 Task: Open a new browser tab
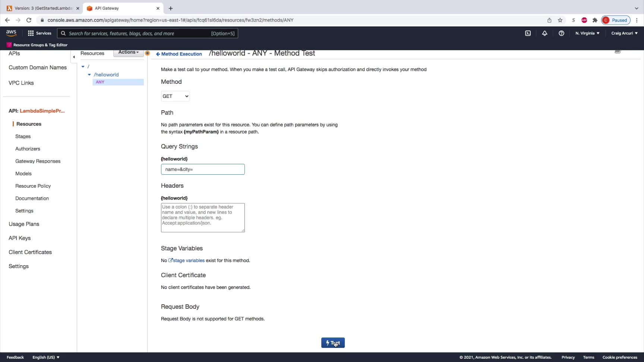tap(171, 8)
